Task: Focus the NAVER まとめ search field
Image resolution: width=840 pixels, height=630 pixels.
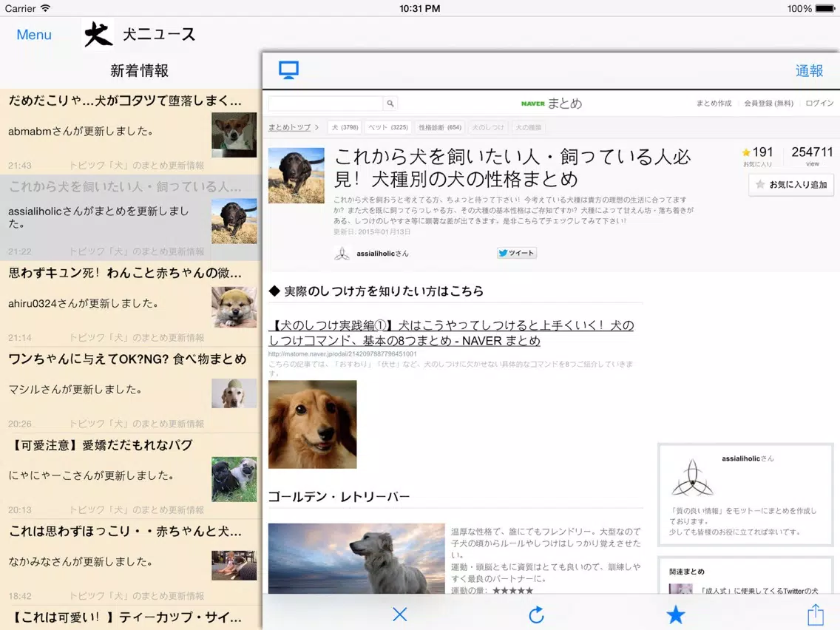Action: pos(325,104)
